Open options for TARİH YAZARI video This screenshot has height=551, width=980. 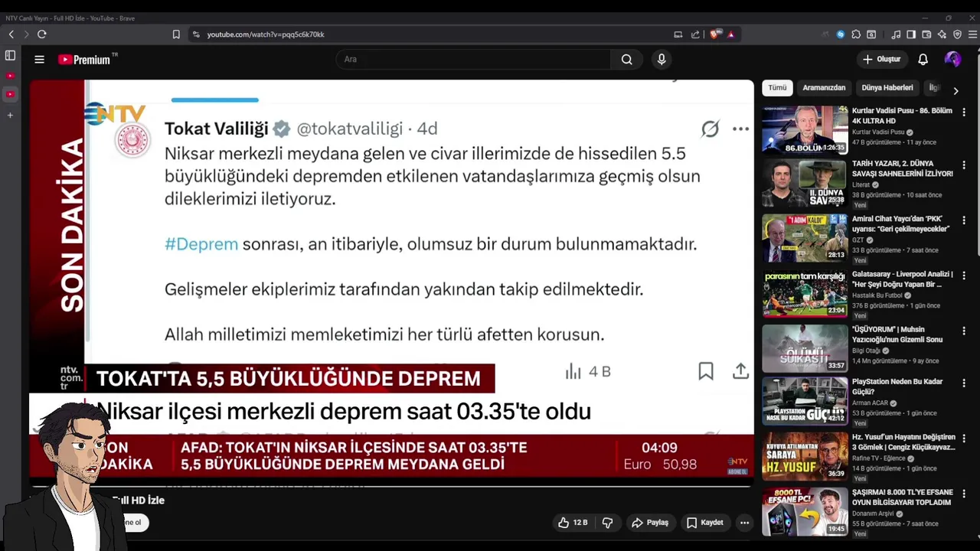point(964,165)
